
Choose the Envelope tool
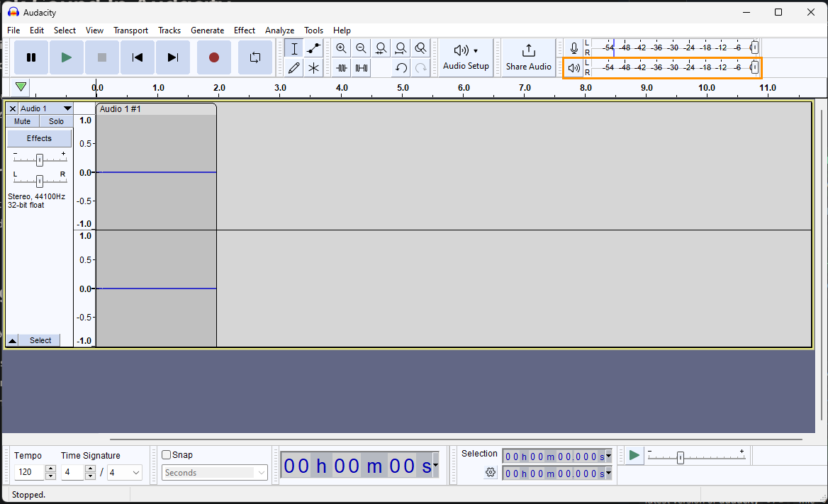pyautogui.click(x=313, y=49)
